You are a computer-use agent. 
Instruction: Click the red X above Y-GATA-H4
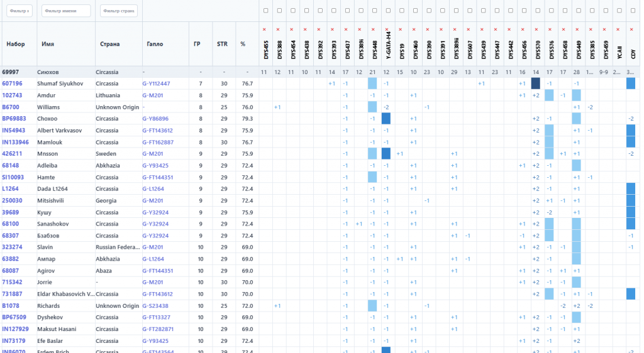pyautogui.click(x=386, y=30)
